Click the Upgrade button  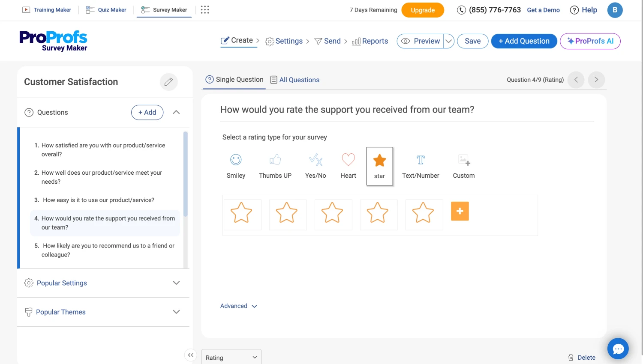(422, 10)
